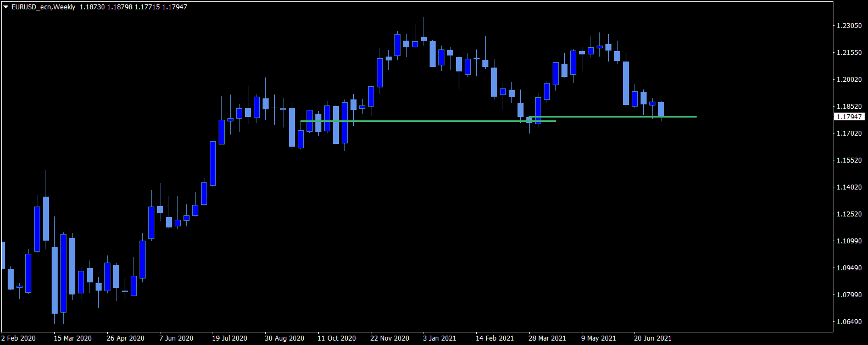Click the 19 Jul 2020 date label
The image size is (868, 345).
pyautogui.click(x=230, y=338)
